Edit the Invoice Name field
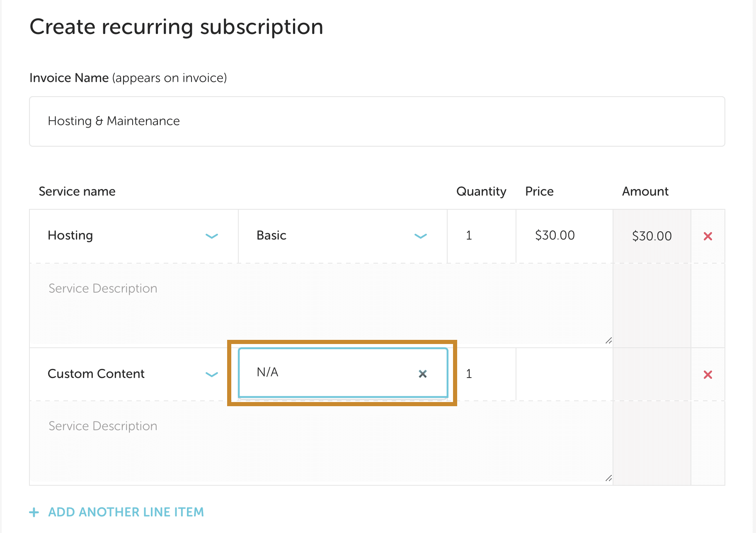 click(377, 121)
